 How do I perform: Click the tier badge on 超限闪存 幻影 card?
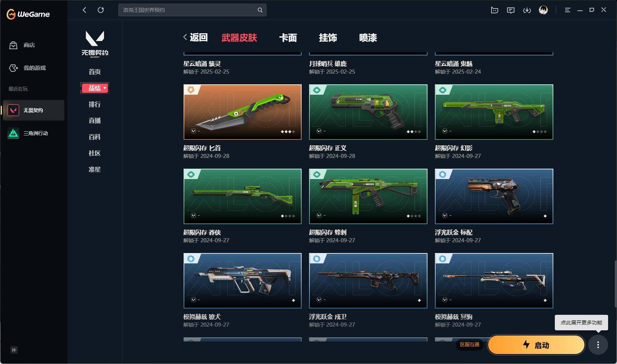click(443, 90)
